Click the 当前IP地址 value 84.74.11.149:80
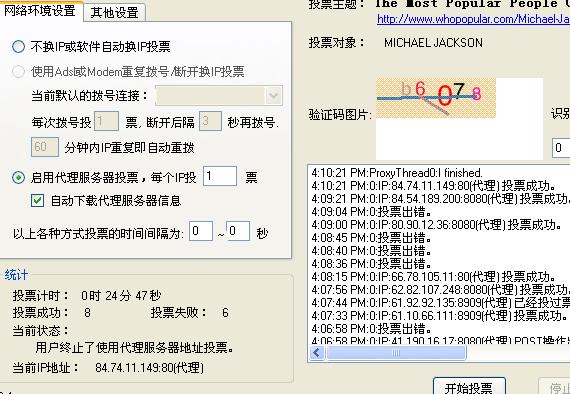Image resolution: width=570 pixels, height=394 pixels. point(149,367)
